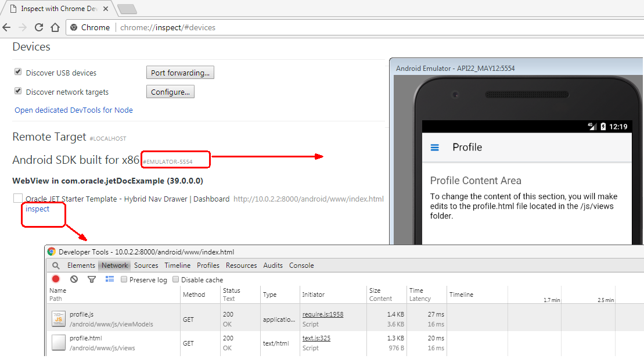Screen dimensions: 644x359
Task: Open the text.js:325 initiator link
Action: pyautogui.click(x=316, y=338)
